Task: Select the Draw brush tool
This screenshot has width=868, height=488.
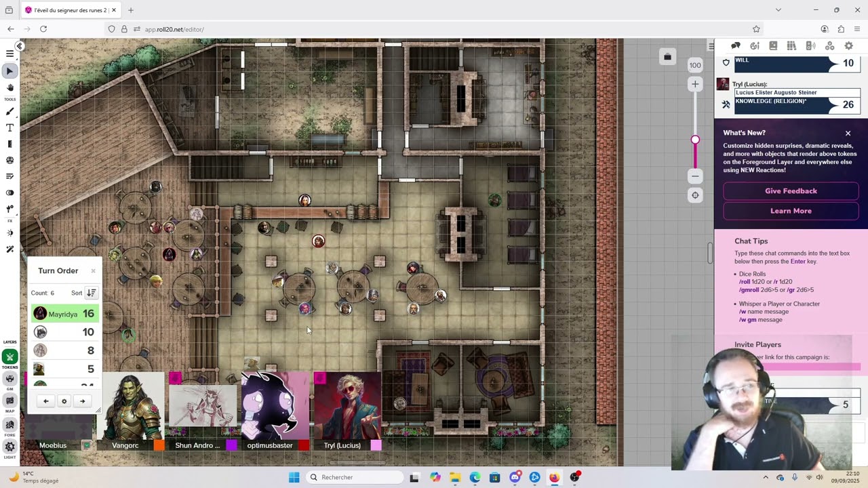Action: click(9, 112)
